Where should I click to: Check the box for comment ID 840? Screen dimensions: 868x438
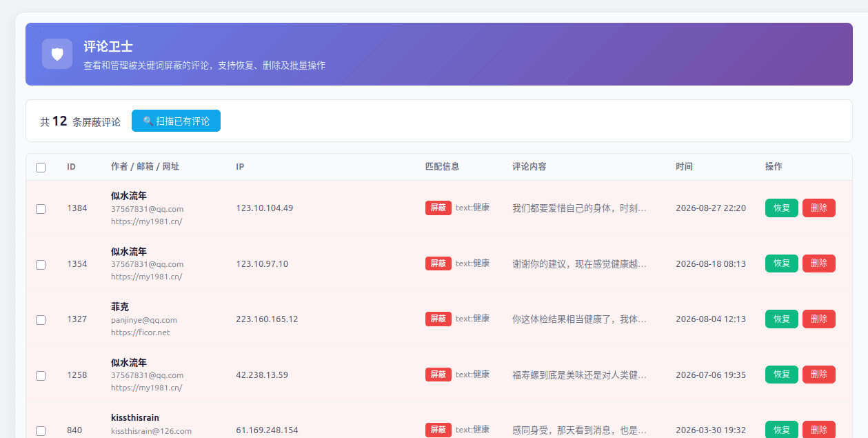tap(41, 430)
